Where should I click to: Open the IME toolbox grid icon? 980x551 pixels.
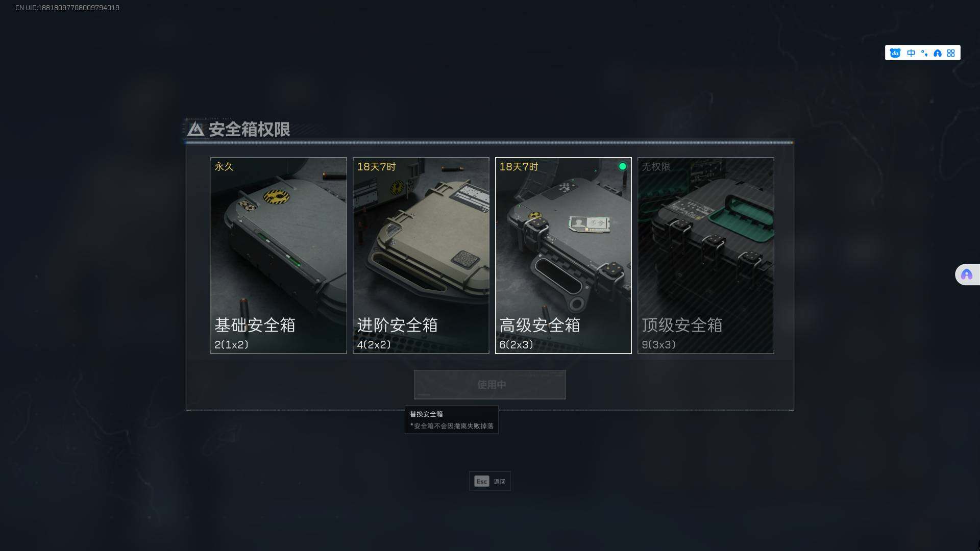click(951, 53)
